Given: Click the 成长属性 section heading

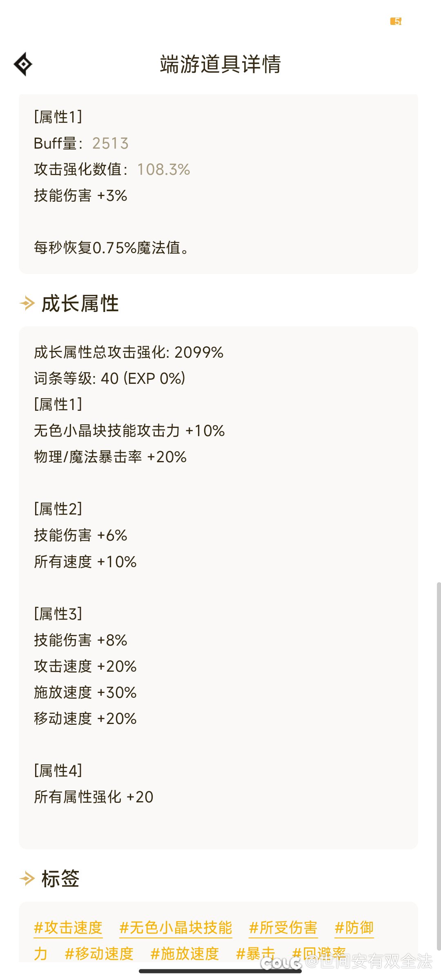Looking at the screenshot, I should (x=80, y=303).
